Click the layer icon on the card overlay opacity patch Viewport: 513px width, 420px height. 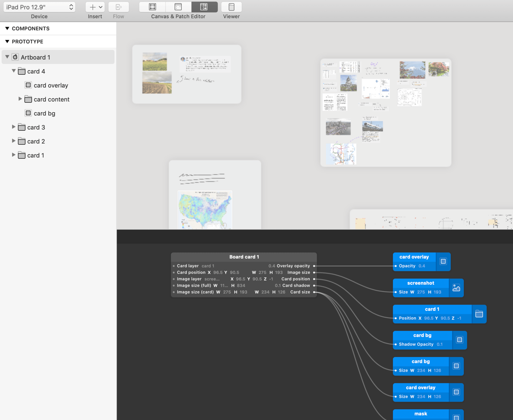point(443,261)
